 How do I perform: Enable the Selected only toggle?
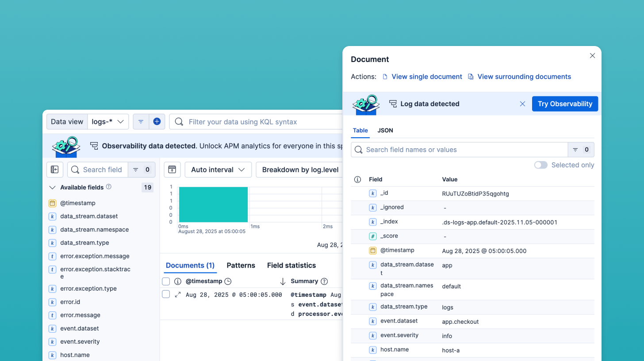pos(540,165)
